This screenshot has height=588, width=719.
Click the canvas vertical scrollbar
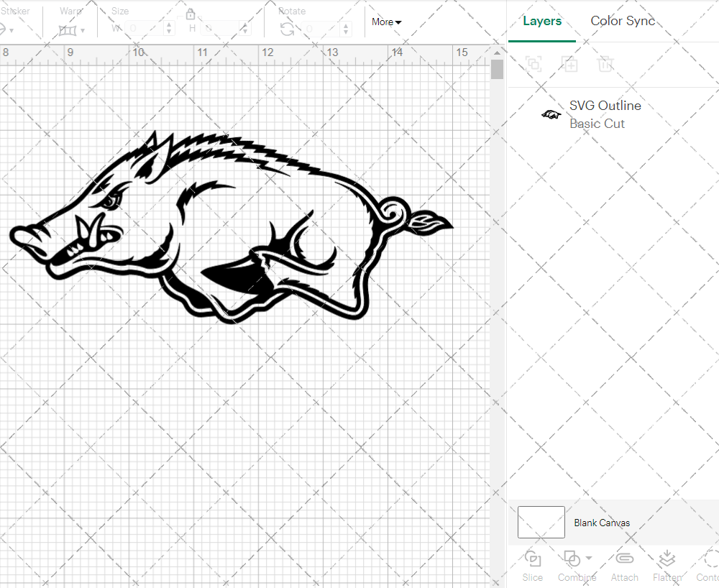[x=496, y=68]
